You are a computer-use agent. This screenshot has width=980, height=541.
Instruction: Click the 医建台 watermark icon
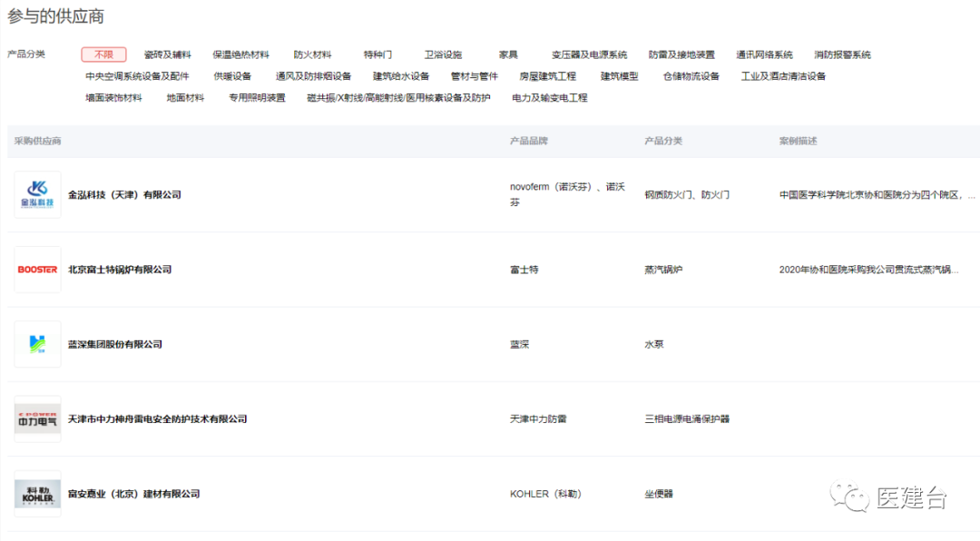point(848,498)
